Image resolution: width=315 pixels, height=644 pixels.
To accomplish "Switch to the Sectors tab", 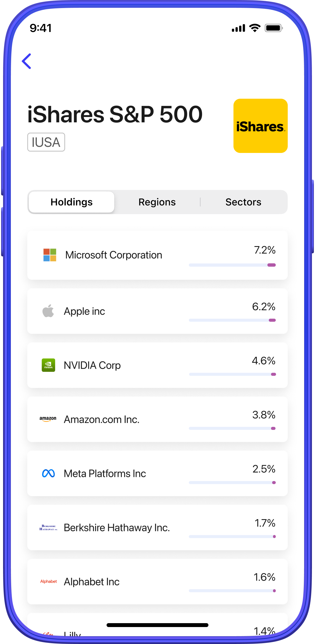I will 243,202.
